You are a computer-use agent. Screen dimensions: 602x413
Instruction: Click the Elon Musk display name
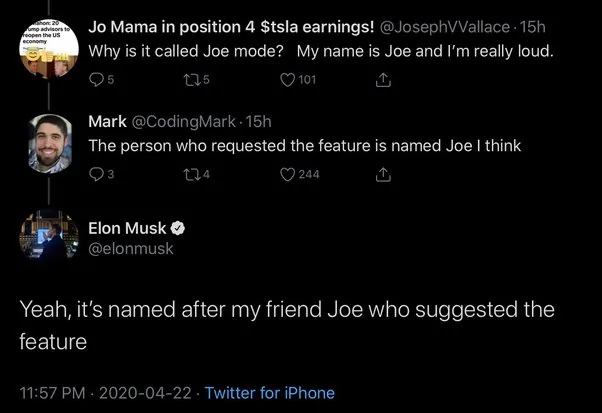[x=127, y=228]
